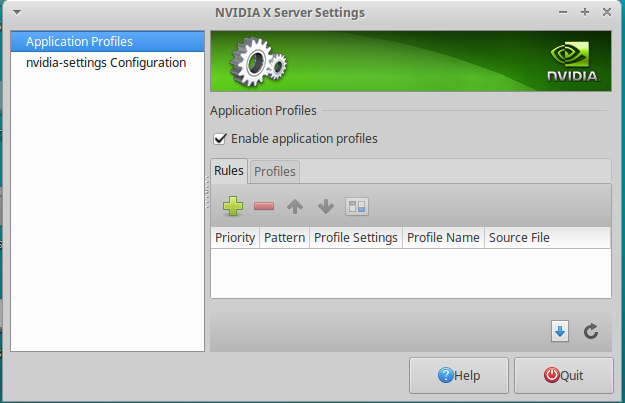625x403 pixels.
Task: Switch to the Profiles tab
Action: pyautogui.click(x=275, y=172)
